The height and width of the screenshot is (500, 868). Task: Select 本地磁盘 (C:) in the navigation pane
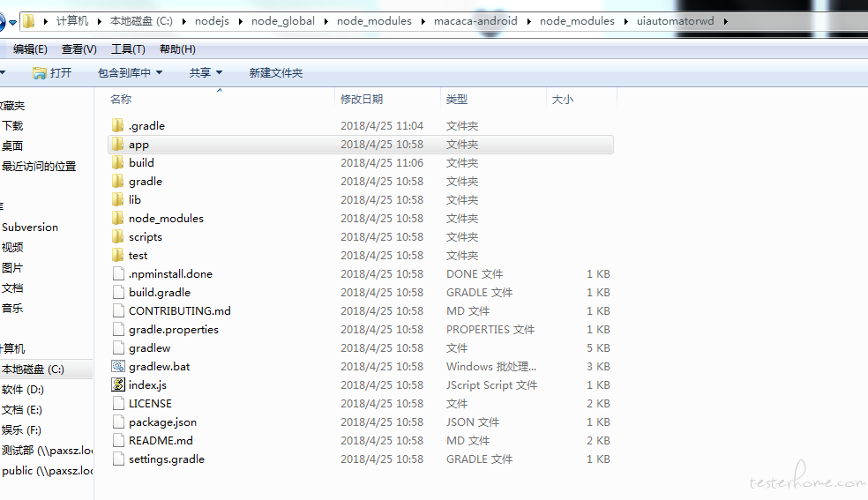coord(33,369)
